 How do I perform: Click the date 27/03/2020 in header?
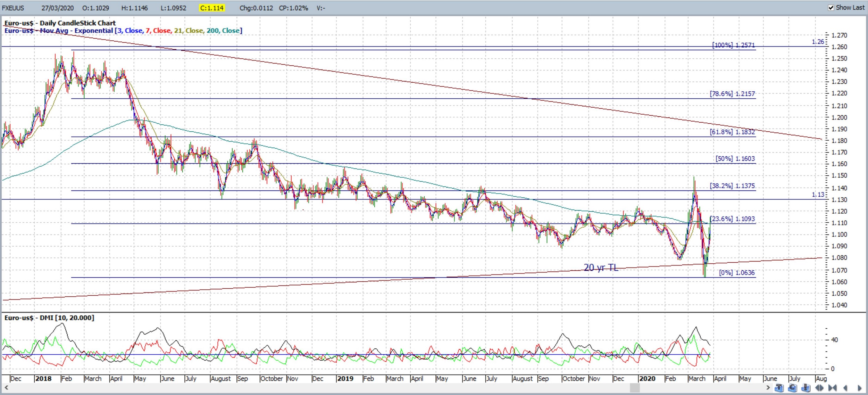click(58, 8)
